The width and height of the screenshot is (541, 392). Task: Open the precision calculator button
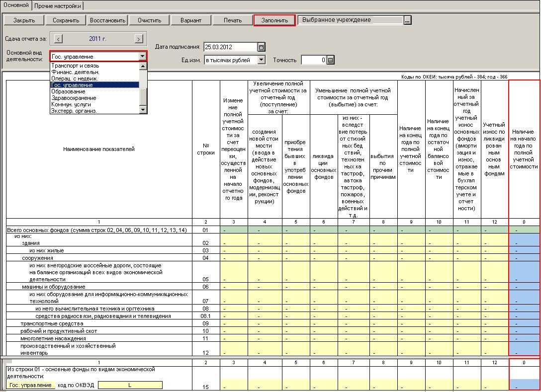click(330, 60)
